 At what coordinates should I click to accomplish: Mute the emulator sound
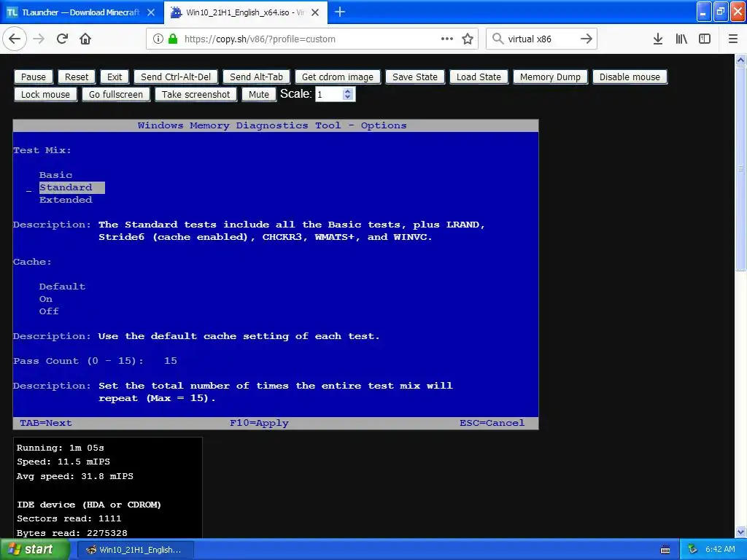coord(259,95)
